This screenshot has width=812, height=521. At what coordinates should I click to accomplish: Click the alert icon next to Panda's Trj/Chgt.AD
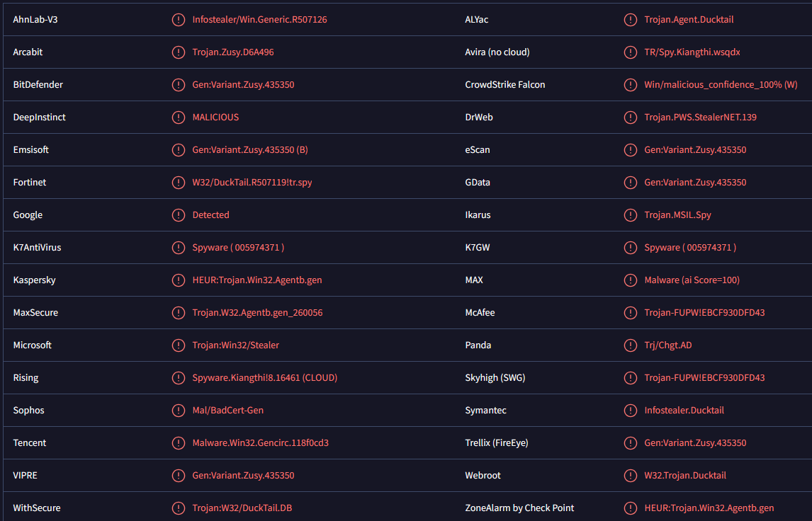click(x=631, y=345)
